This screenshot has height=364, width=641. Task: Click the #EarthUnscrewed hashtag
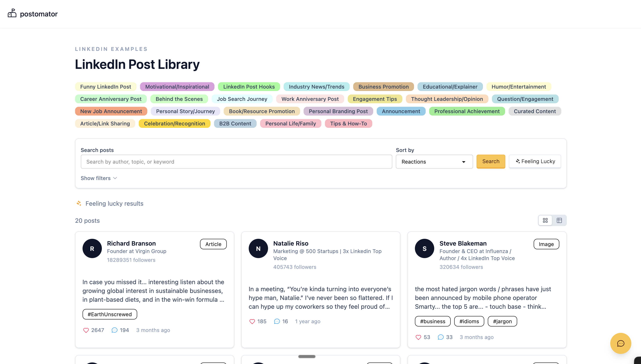pos(110,314)
